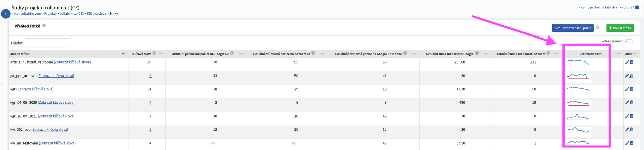644x150 pixels.
Task: Delete the ga_ppc_analyza tag via trash icon
Action: tap(632, 76)
